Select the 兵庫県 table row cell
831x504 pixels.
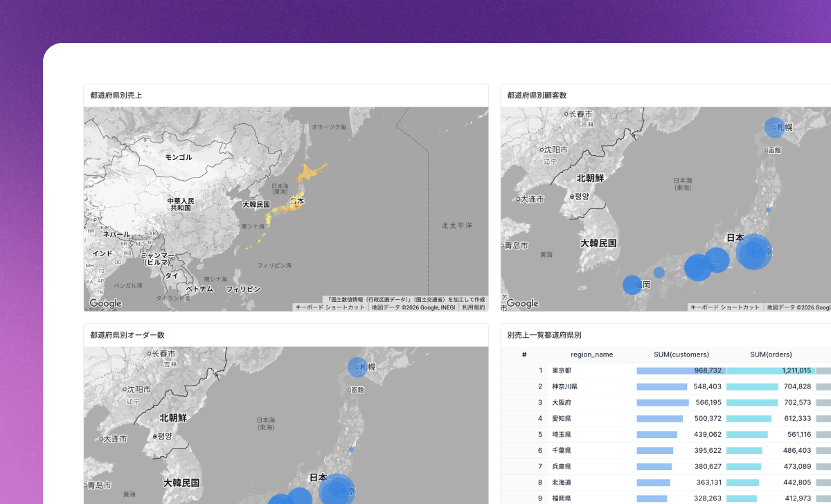[562, 466]
